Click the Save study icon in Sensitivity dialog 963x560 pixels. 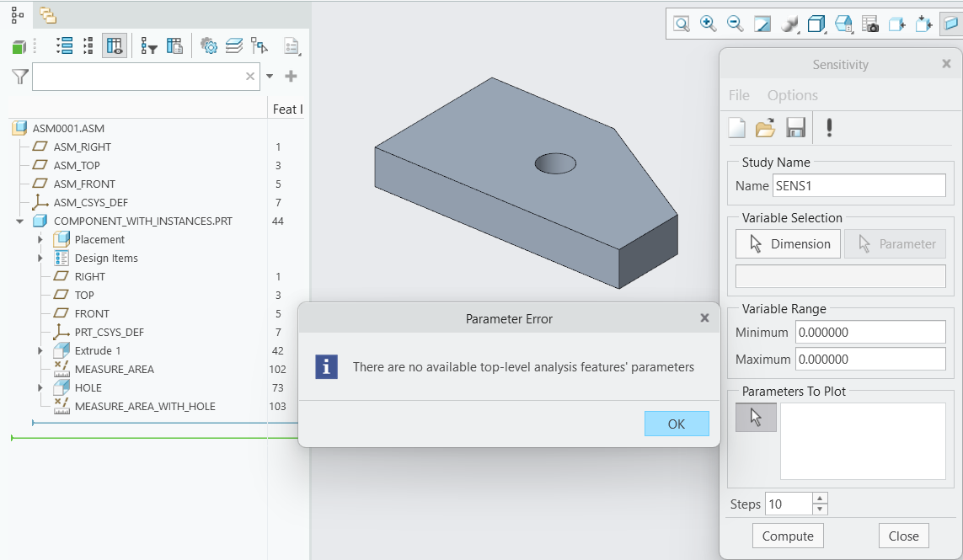(x=793, y=127)
